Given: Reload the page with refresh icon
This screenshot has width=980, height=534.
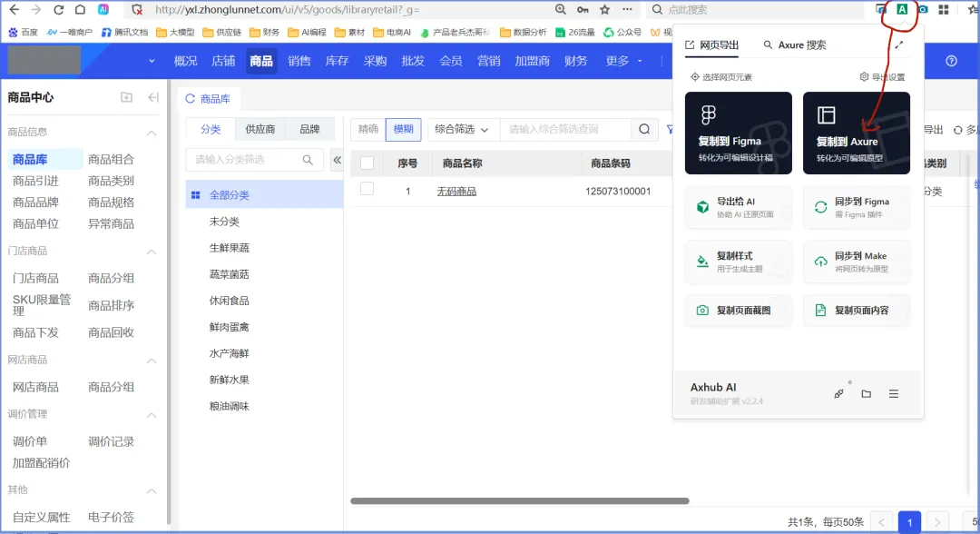Looking at the screenshot, I should [x=58, y=9].
